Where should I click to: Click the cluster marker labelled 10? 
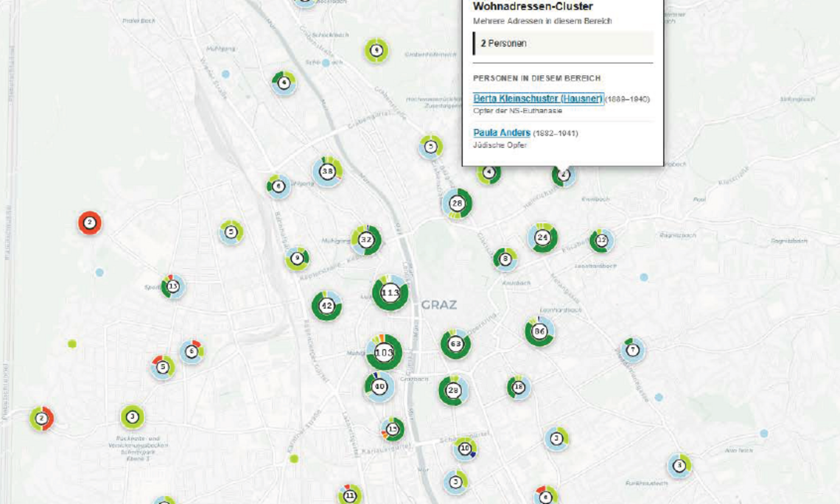[x=465, y=448]
